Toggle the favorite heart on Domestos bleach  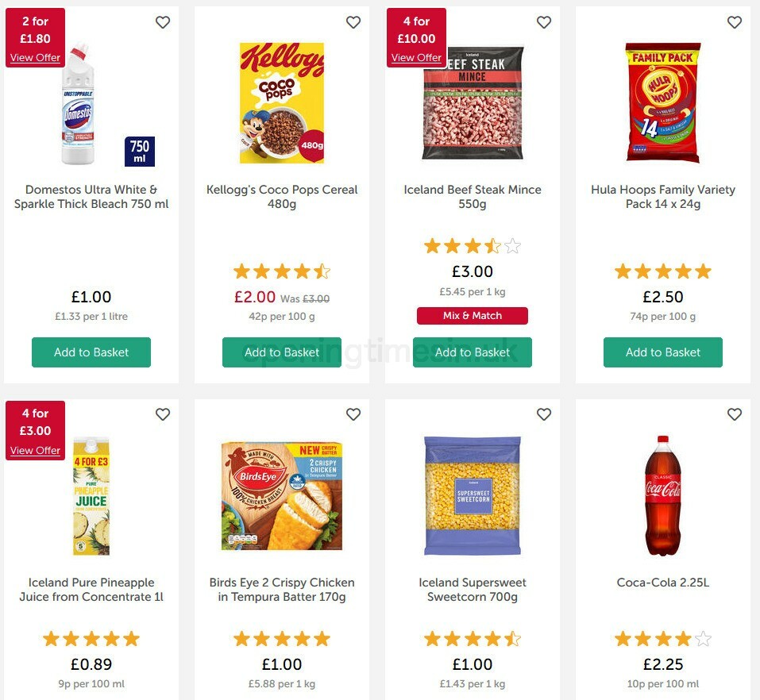163,23
